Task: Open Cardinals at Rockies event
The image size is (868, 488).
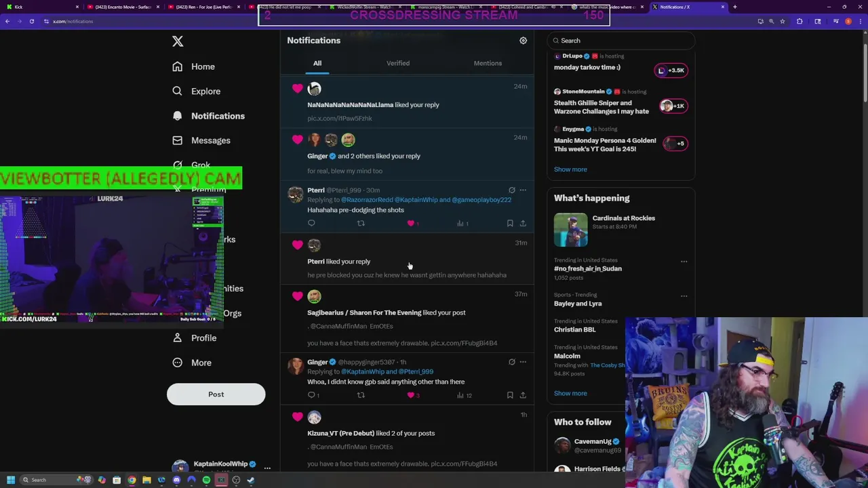Action: (x=624, y=218)
